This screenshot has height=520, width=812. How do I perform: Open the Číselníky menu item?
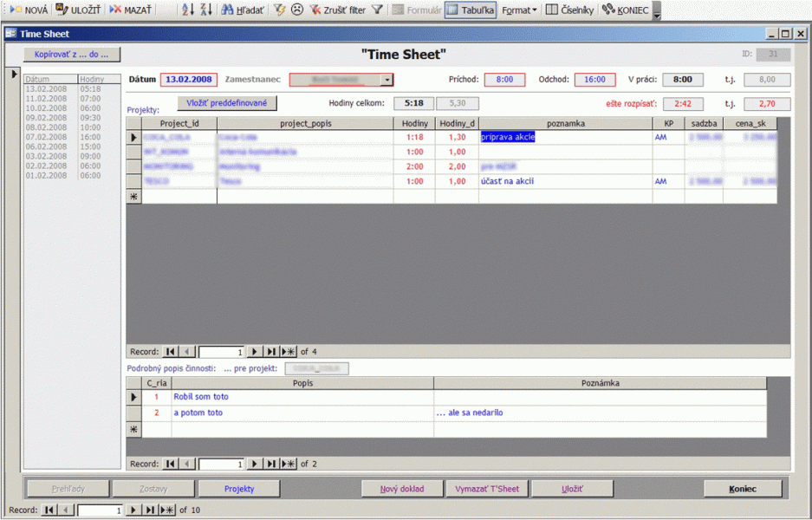(x=569, y=10)
